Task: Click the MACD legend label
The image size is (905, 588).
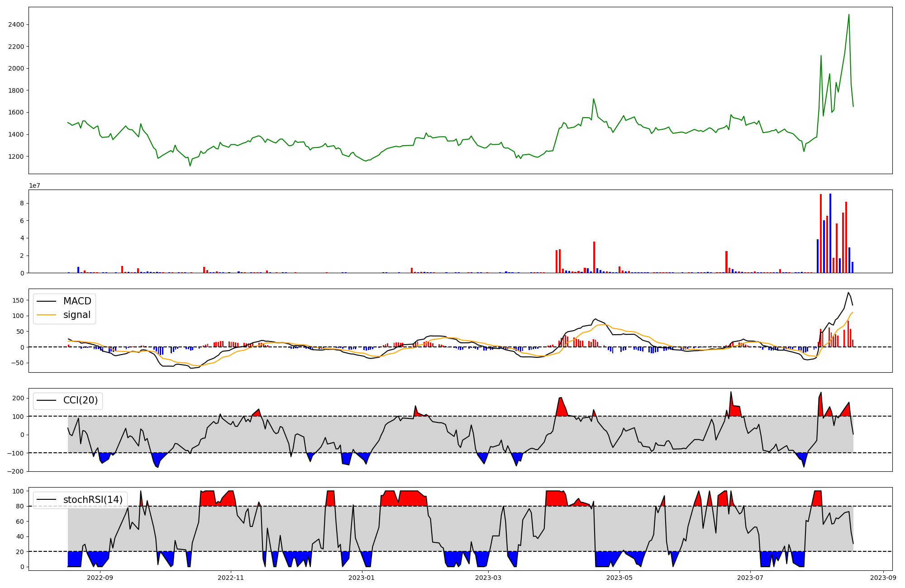Action: pyautogui.click(x=77, y=301)
